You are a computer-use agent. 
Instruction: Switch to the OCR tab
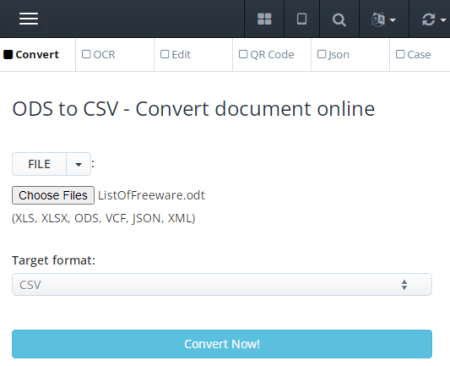99,55
